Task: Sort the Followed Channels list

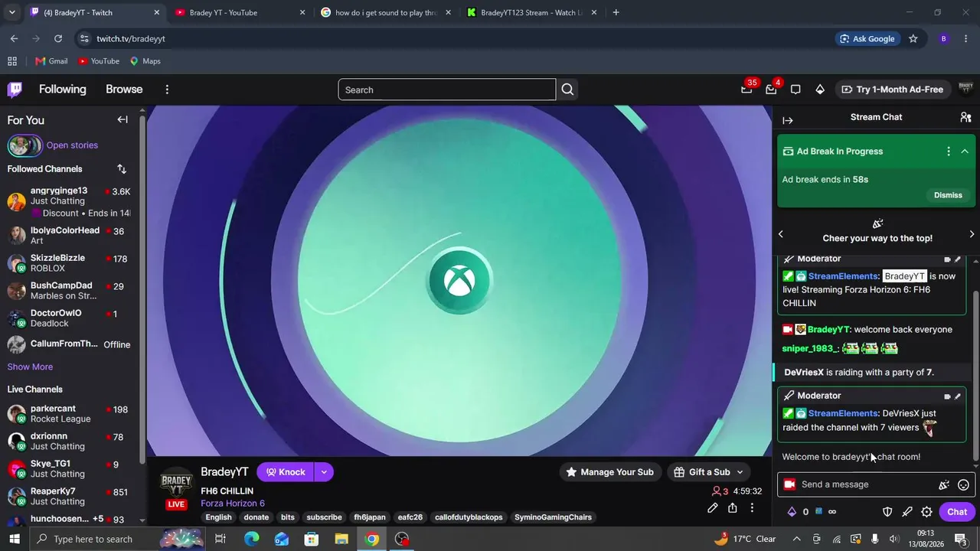Action: coord(122,169)
